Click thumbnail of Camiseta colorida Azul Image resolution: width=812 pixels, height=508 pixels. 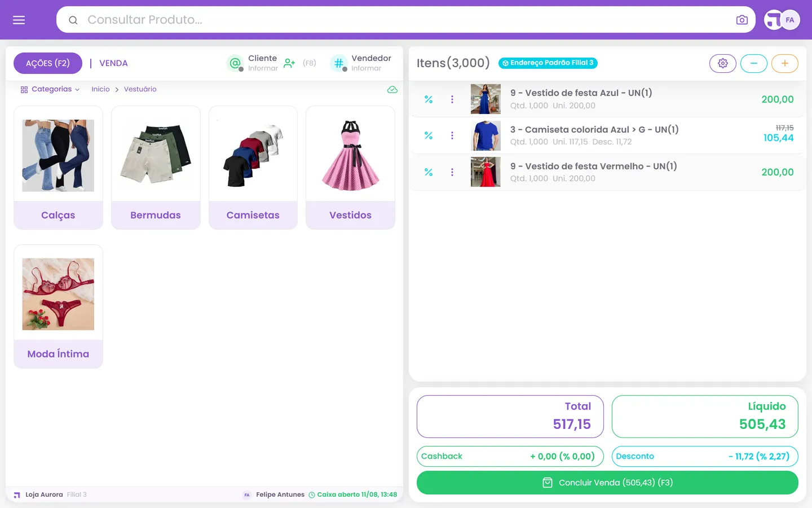pyautogui.click(x=486, y=135)
